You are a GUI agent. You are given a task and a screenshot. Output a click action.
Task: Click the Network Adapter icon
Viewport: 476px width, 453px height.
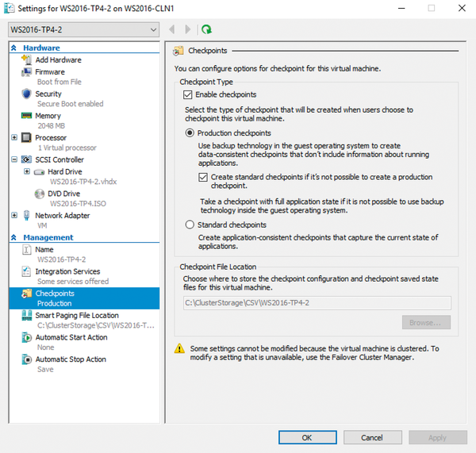coord(26,215)
